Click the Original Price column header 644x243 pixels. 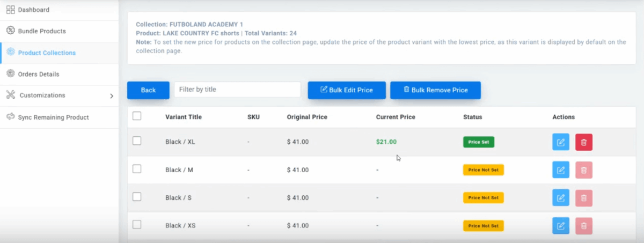click(x=307, y=117)
